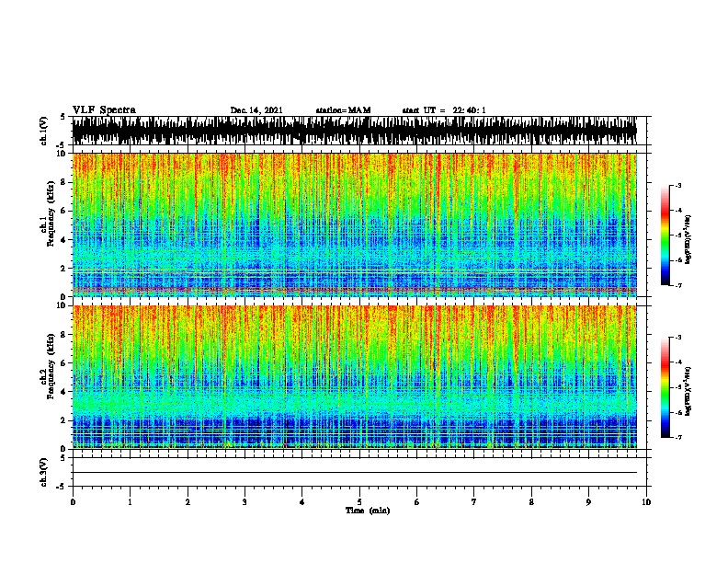Screen dimensions: 728x563
Task: Click the flat line in ch.3(V) panel
Action: click(355, 473)
